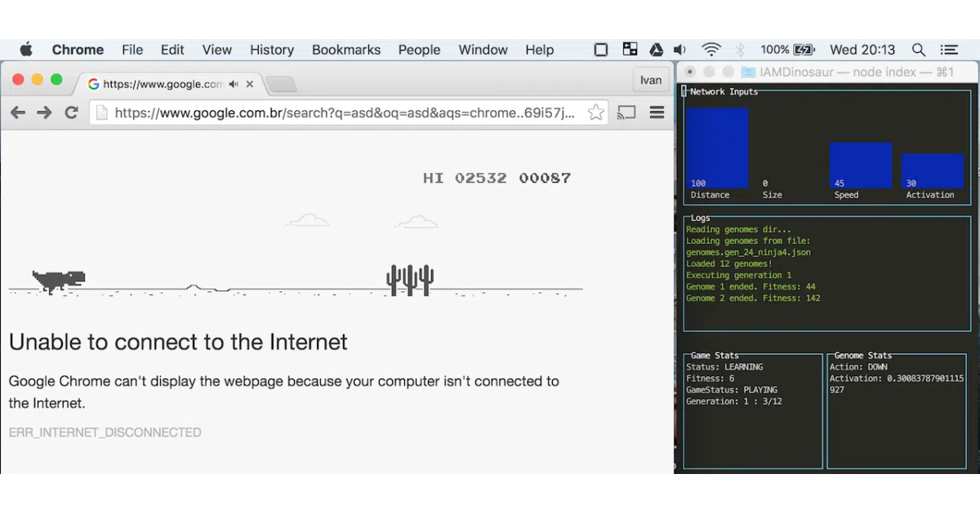Screen dimensions: 980x514
Task: Click the address bar URL field
Action: click(x=349, y=113)
